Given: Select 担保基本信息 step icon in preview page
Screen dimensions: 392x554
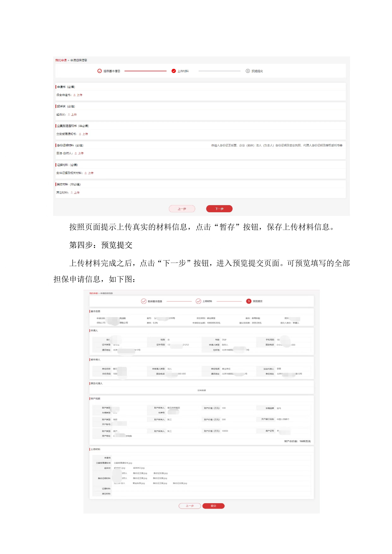Looking at the screenshot, I should click(x=144, y=301).
